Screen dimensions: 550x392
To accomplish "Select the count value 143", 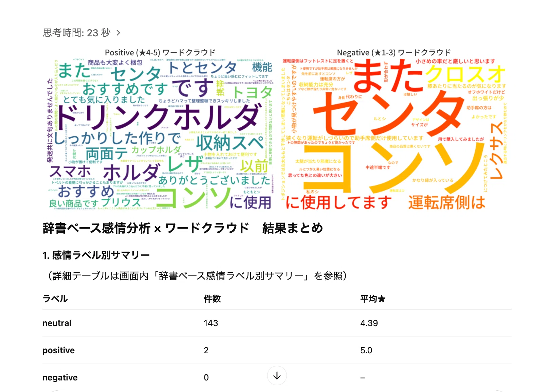I will (211, 323).
